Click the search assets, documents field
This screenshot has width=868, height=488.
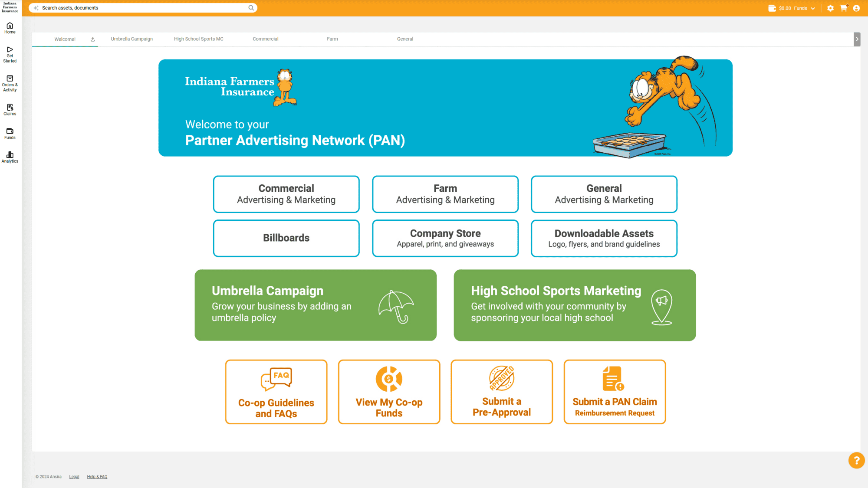click(x=143, y=7)
